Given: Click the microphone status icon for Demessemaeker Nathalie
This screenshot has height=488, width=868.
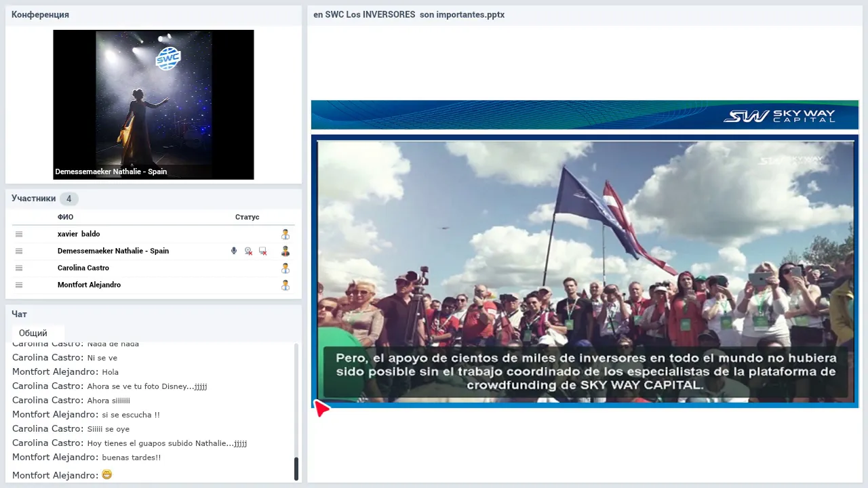Looking at the screenshot, I should pos(234,251).
